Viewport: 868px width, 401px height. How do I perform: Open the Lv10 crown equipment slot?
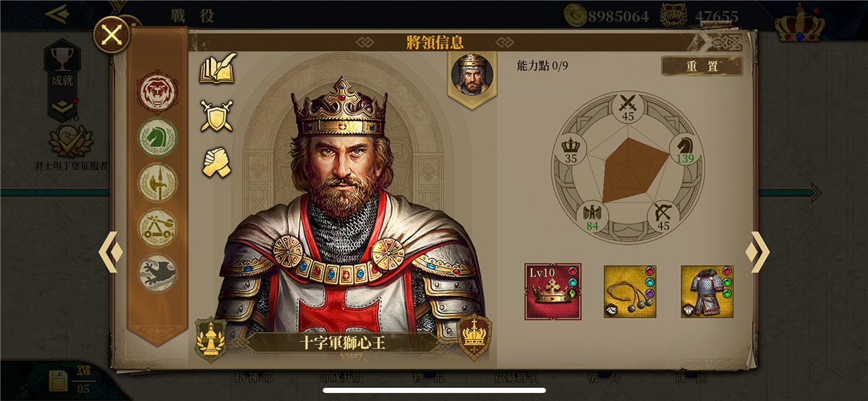click(x=553, y=291)
